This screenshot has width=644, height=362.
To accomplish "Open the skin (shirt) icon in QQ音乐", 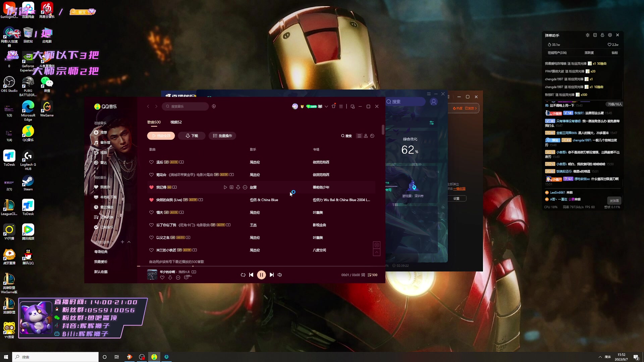I will [333, 106].
